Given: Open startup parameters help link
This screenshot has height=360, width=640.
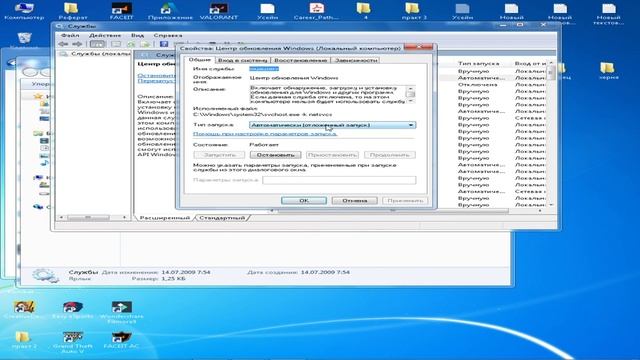Looking at the screenshot, I should click(x=265, y=133).
